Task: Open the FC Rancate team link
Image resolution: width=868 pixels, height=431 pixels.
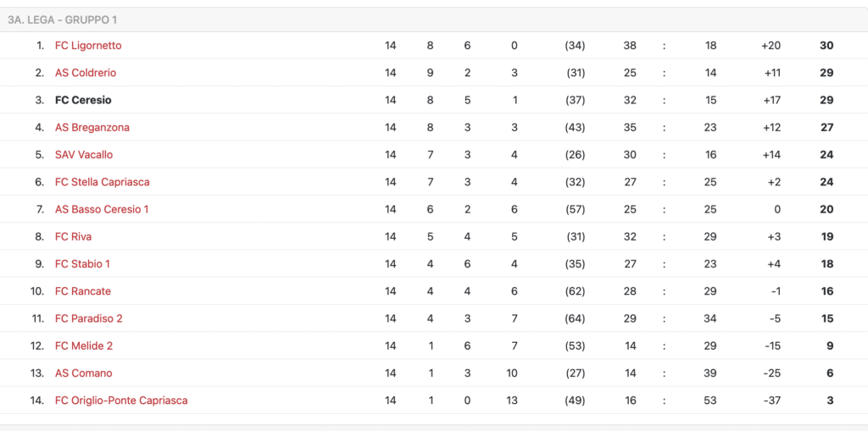Action: click(83, 291)
